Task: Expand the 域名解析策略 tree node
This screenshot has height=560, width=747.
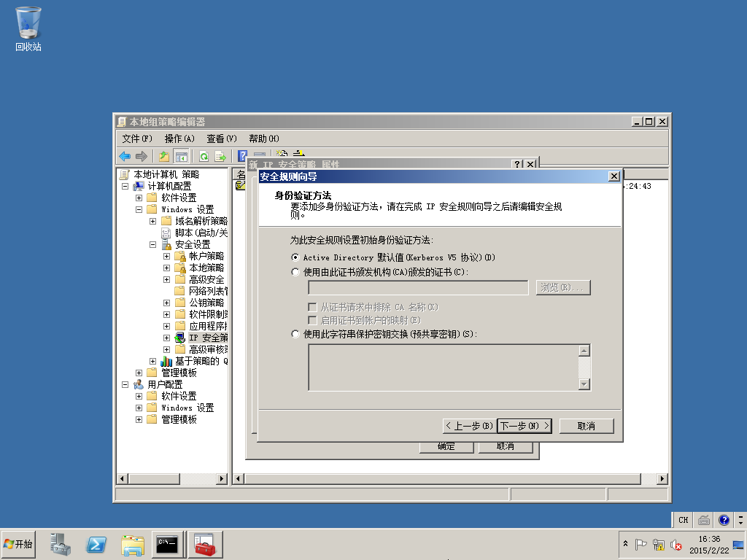Action: [x=153, y=221]
